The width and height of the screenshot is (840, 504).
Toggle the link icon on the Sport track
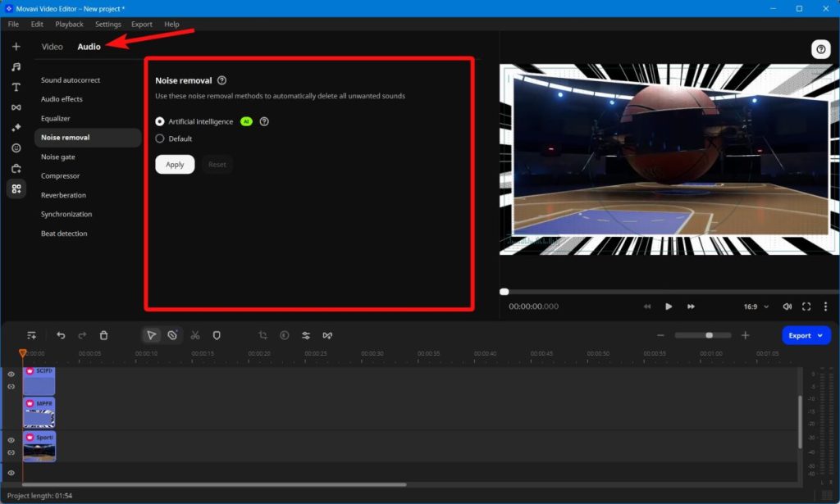coord(11,452)
